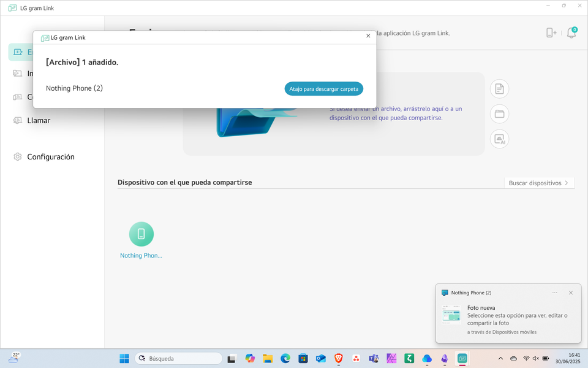
Task: Open the green Zeta app in taskbar
Action: [409, 359]
